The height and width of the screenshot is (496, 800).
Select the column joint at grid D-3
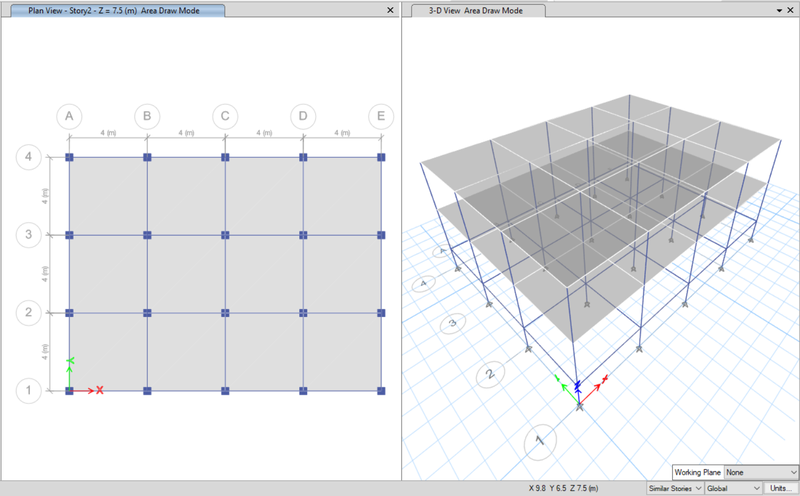(303, 235)
